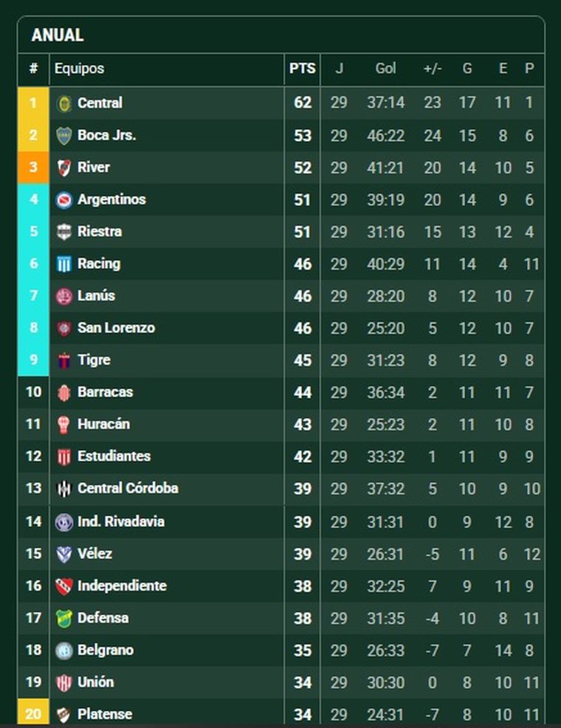Select the ANUAL table tab

tap(58, 35)
